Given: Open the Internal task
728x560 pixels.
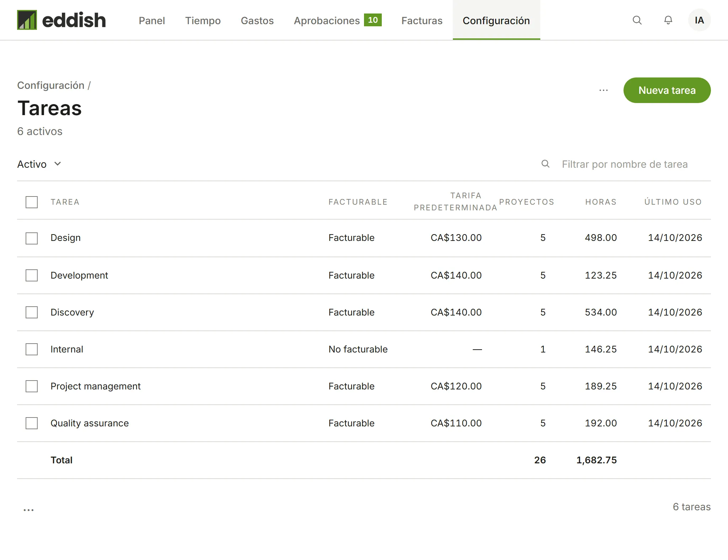Looking at the screenshot, I should [67, 349].
